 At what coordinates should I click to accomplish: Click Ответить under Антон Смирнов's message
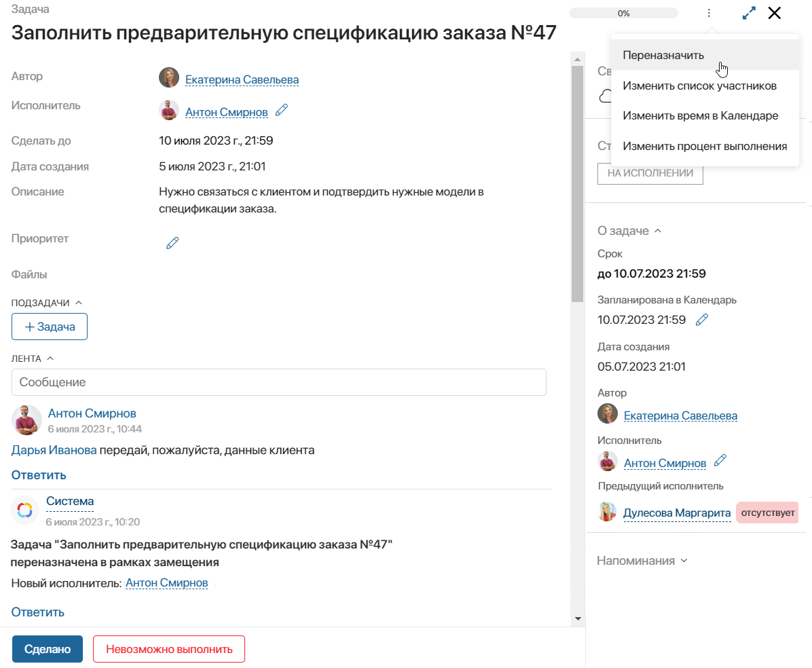tap(39, 475)
